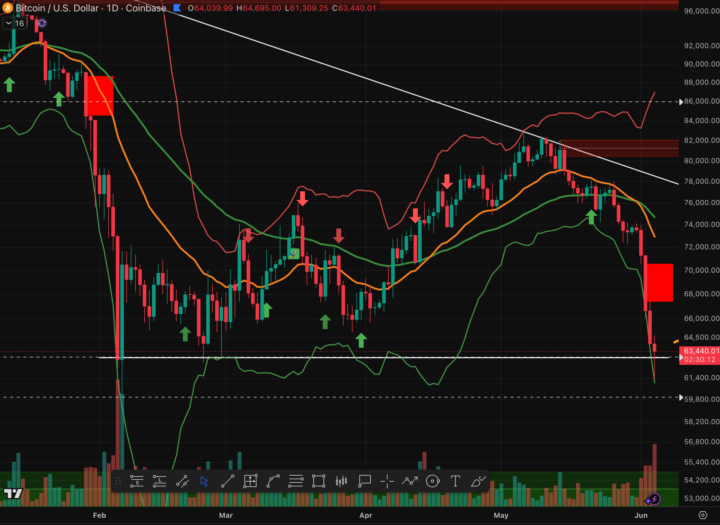The height and width of the screenshot is (525, 720).
Task: Toggle the purple refresh indicator icon
Action: (42, 23)
